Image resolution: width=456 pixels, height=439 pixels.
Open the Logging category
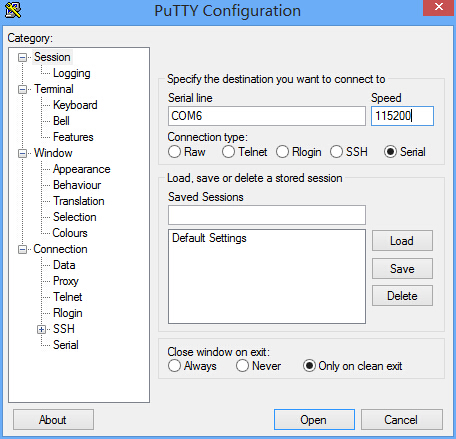(x=72, y=73)
